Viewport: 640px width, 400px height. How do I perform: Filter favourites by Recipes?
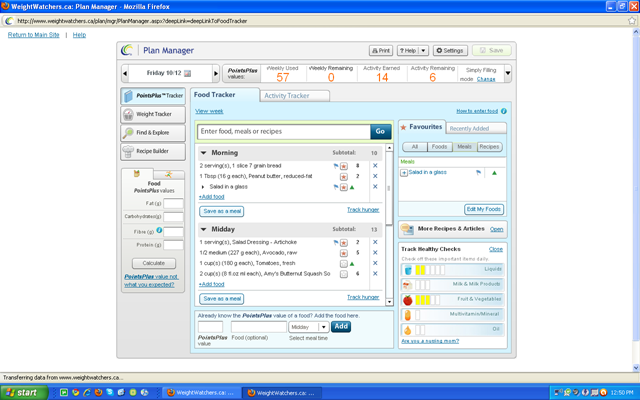pos(489,147)
